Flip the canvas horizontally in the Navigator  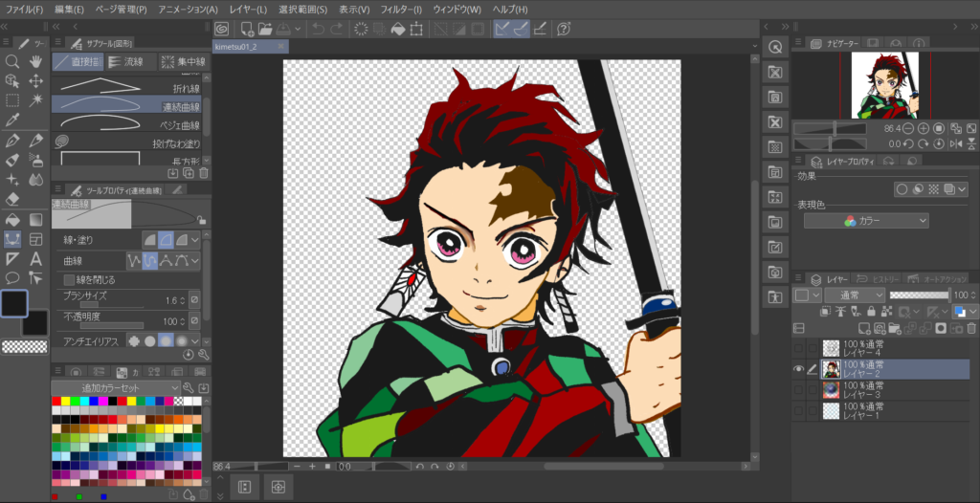[x=956, y=143]
